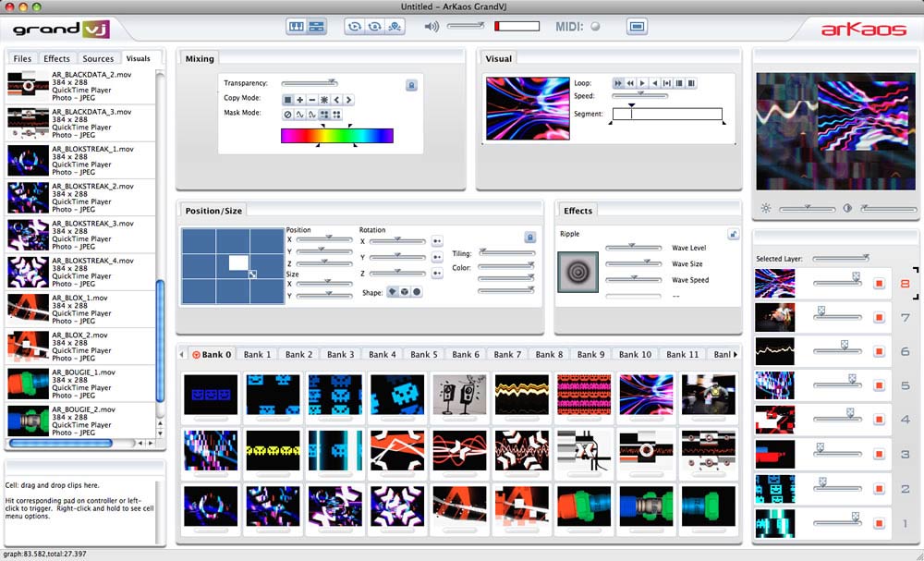Toggle layer 7 red button
Viewport: 924px width, 561px height.
pyautogui.click(x=879, y=318)
